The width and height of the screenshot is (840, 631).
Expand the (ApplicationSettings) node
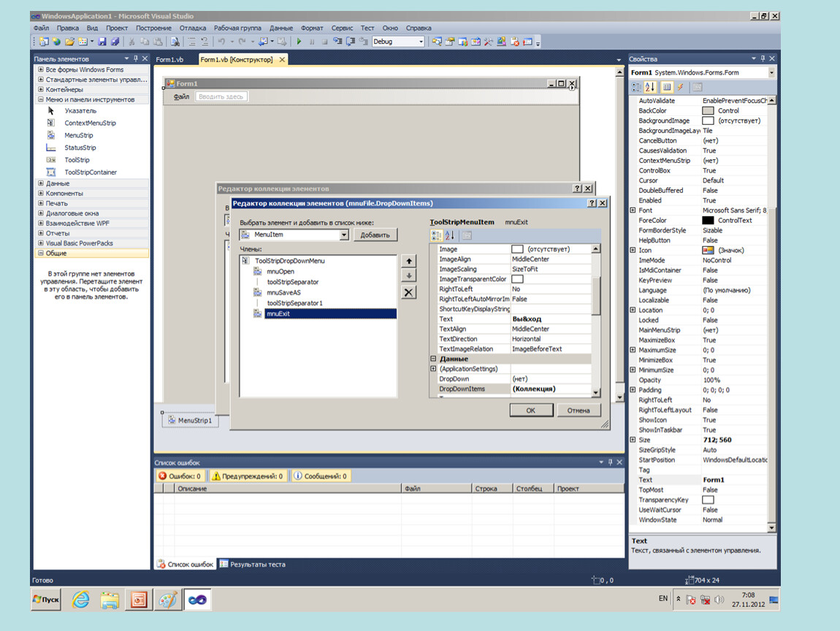click(433, 369)
